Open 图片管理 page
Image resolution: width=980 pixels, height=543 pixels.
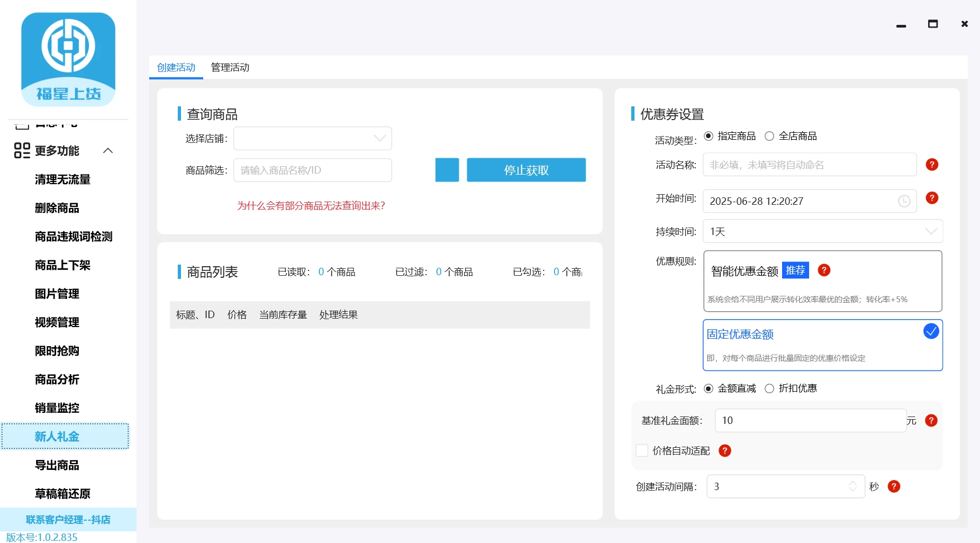(57, 294)
